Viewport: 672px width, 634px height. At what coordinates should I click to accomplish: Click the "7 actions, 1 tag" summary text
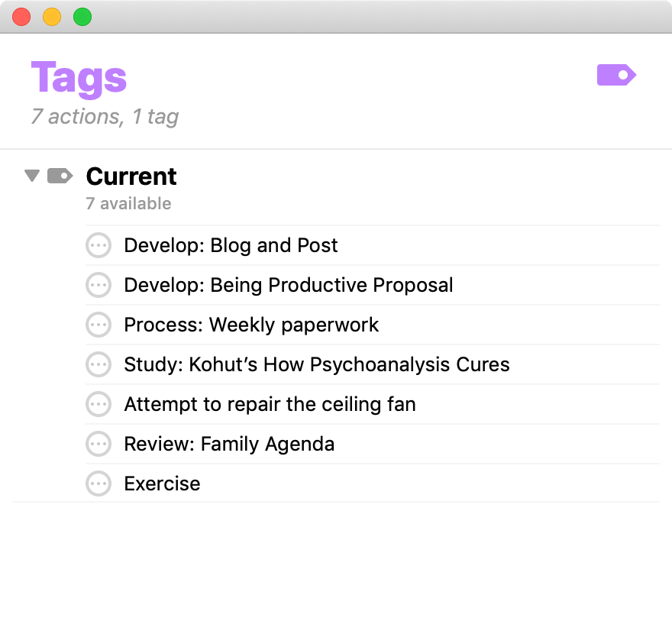(x=104, y=116)
